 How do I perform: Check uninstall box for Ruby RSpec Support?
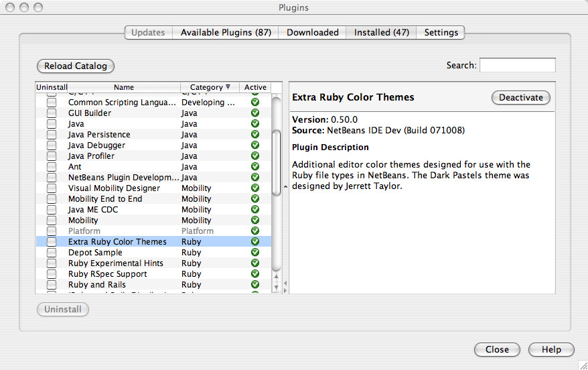(x=52, y=274)
